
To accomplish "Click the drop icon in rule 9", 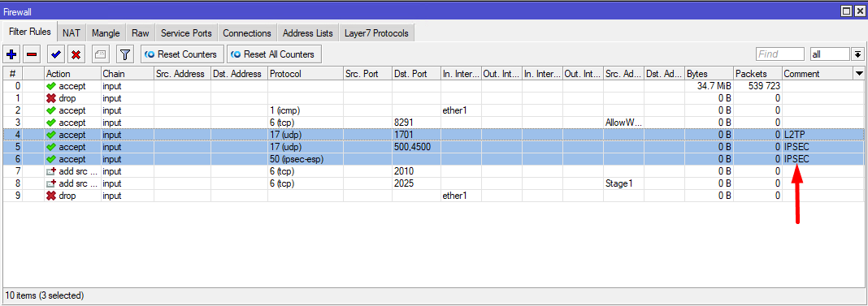I will pyautogui.click(x=51, y=196).
